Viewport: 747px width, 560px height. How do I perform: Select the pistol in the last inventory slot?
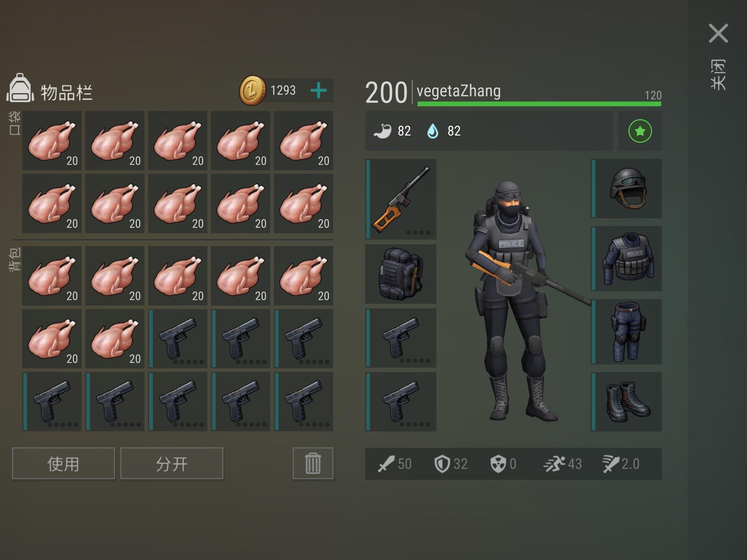click(303, 401)
